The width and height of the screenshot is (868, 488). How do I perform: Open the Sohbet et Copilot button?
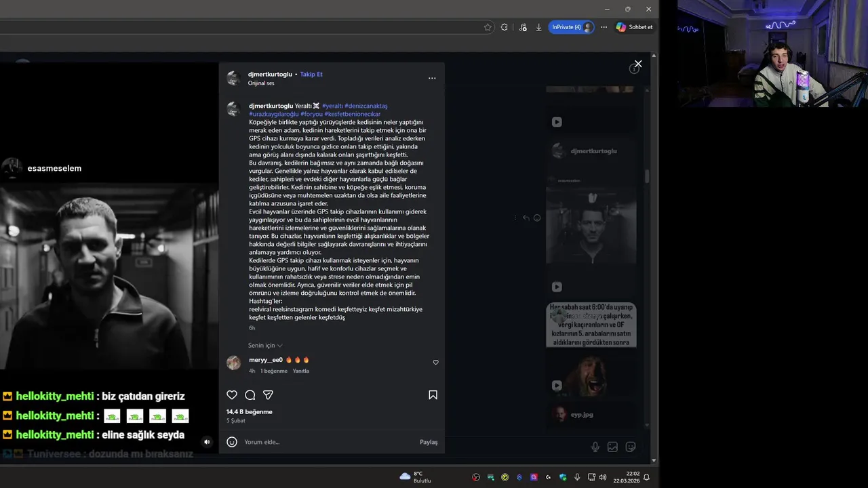click(634, 27)
